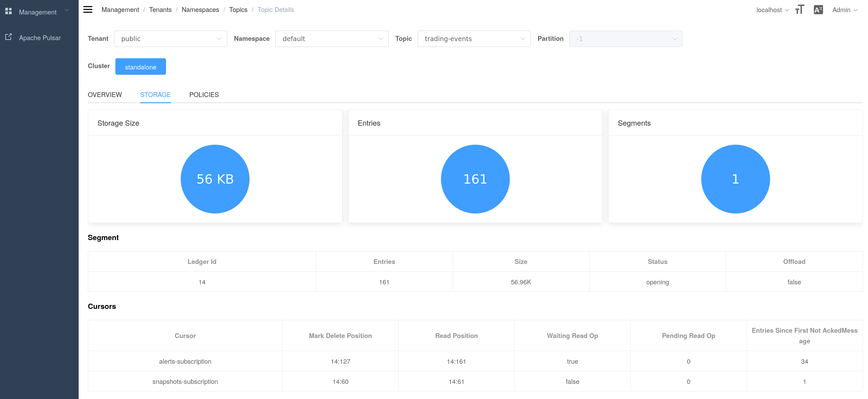Switch to the OVERVIEW tab

pos(105,95)
